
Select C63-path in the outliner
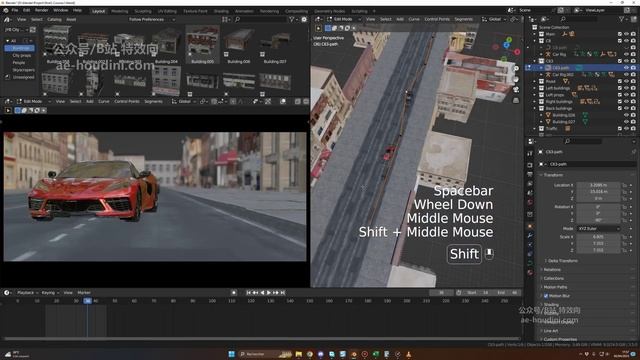[x=561, y=68]
